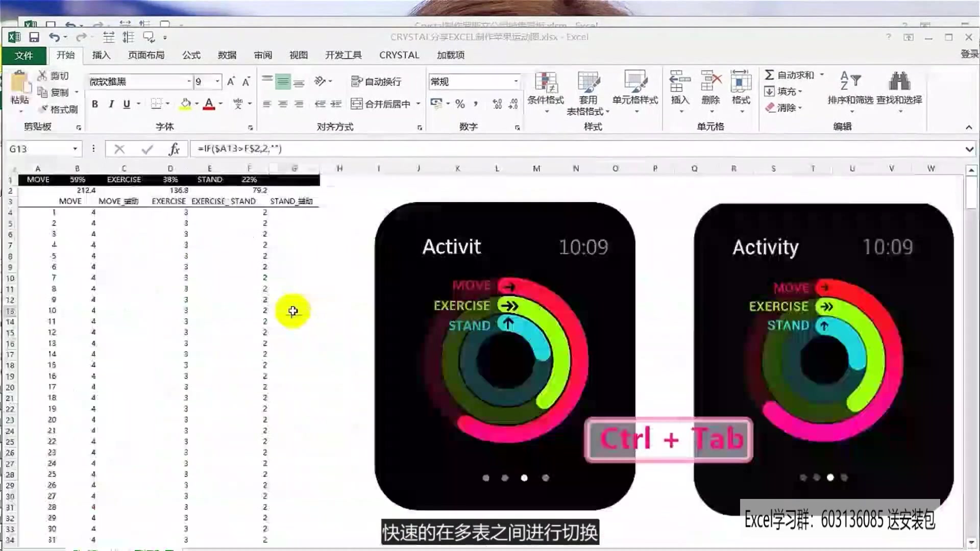The width and height of the screenshot is (980, 551).
Task: Click inside the formula bar
Action: click(357, 148)
